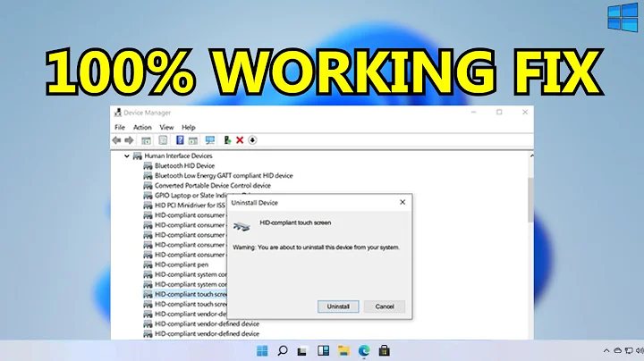Screen dimensions: 644x361
Task: Maximize the Device Manager window
Action: (499, 112)
